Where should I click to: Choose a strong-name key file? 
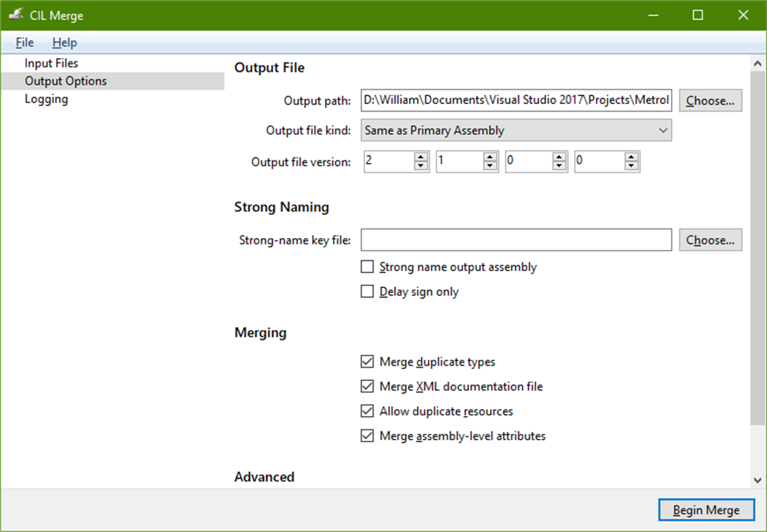(710, 240)
